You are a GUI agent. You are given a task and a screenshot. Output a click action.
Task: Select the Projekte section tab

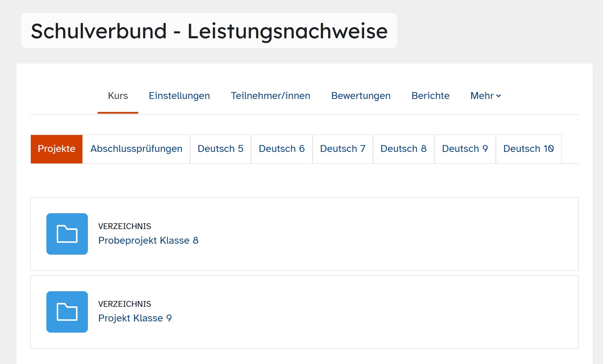pos(56,149)
